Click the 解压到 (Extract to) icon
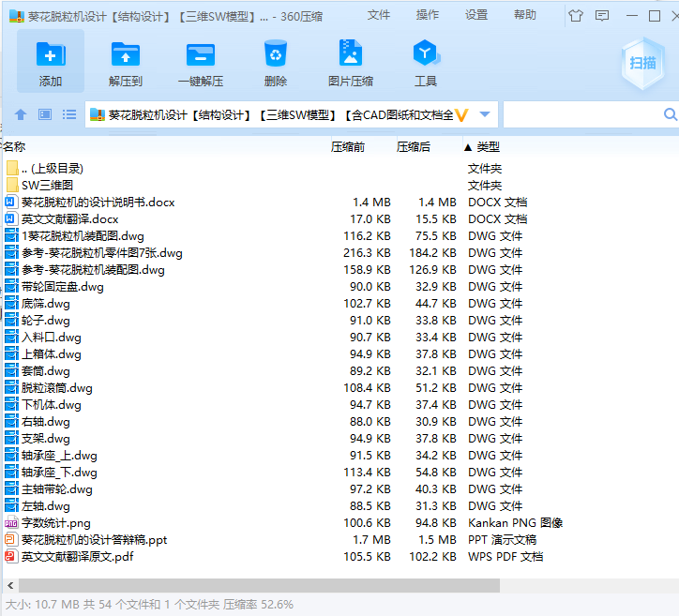 pyautogui.click(x=126, y=53)
